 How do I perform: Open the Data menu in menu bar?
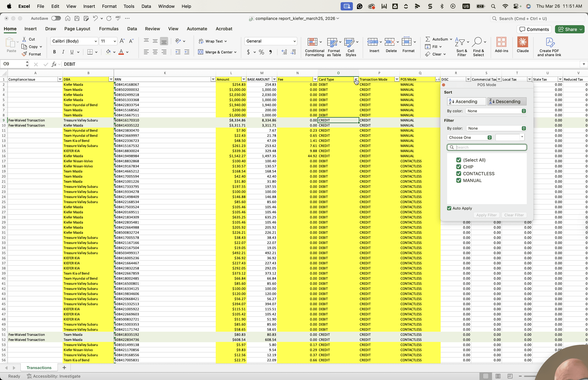146,6
